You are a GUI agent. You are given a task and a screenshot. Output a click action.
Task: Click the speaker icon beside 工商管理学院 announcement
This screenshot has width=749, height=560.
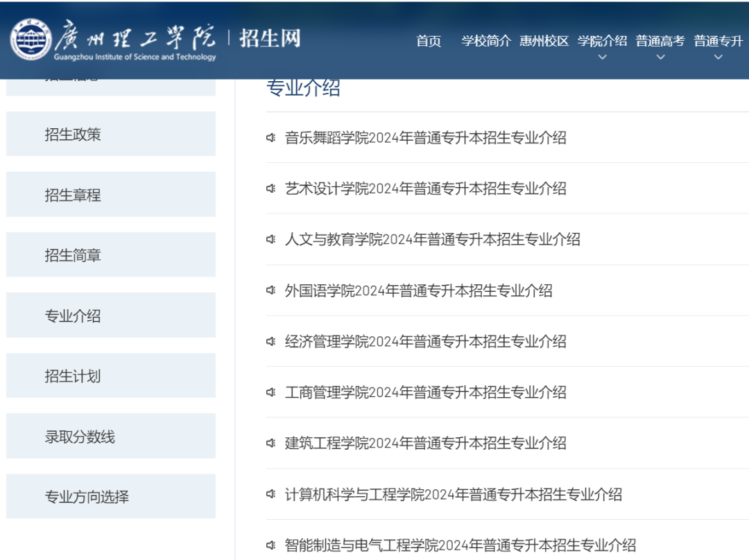tap(271, 392)
